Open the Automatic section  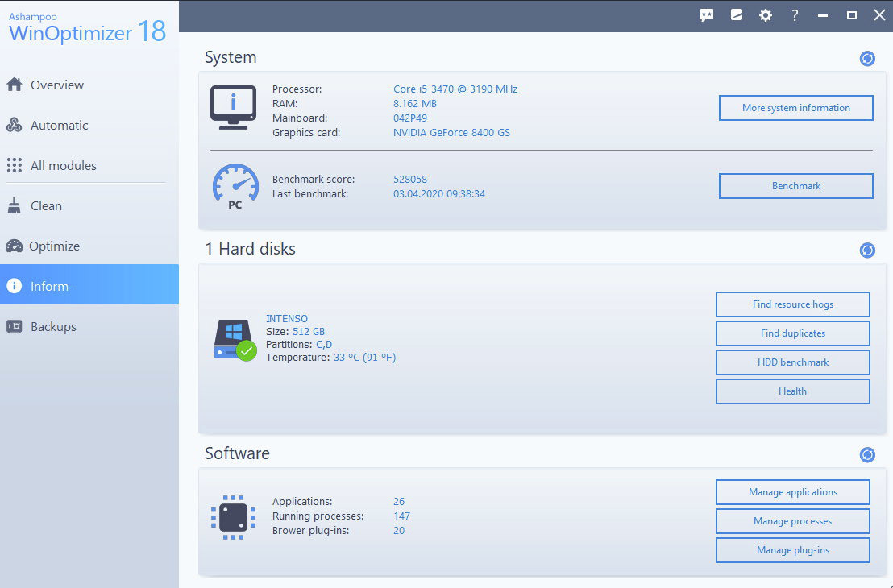tap(89, 125)
